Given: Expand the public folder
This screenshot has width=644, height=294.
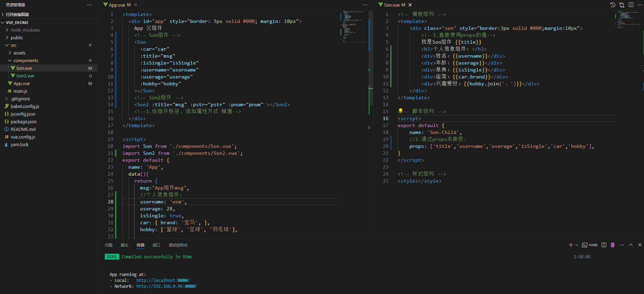Looking at the screenshot, I should pyautogui.click(x=49, y=38).
